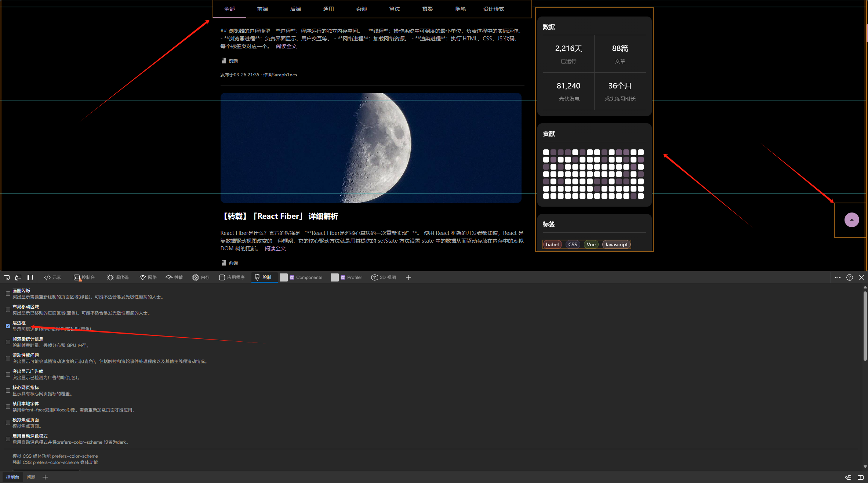Screen dimensions: 868x483
Task: Select the 摄影 category tab
Action: point(428,9)
